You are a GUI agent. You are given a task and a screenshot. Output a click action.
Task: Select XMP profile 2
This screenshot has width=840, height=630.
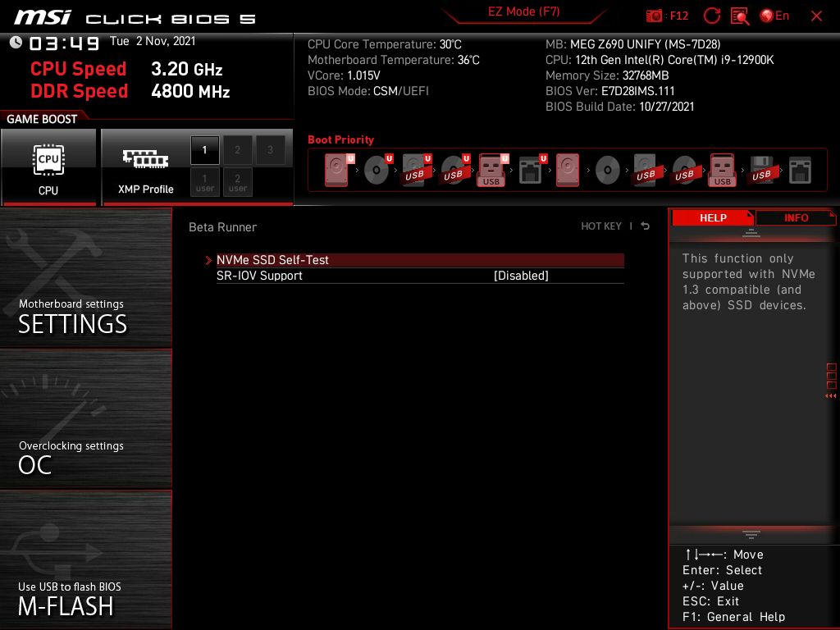[x=237, y=150]
